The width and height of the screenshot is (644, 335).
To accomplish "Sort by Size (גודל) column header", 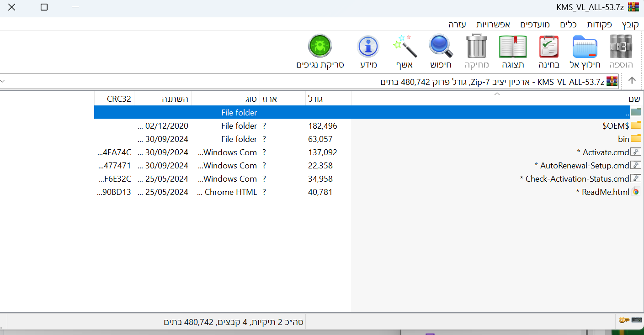I will pos(328,99).
